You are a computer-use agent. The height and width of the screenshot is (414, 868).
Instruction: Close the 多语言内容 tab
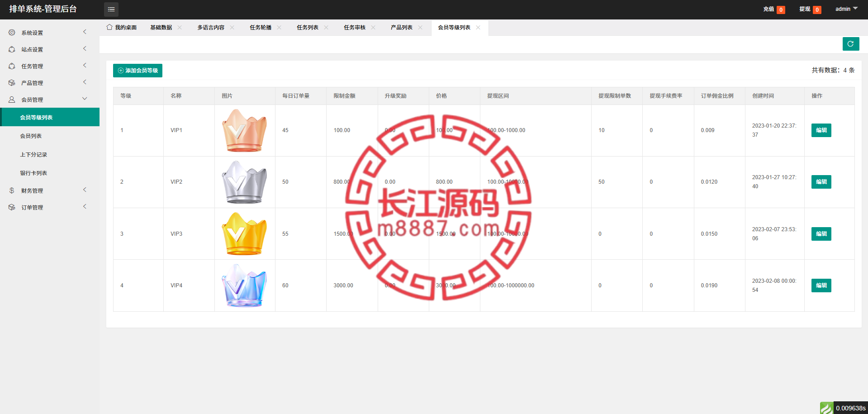tap(232, 28)
